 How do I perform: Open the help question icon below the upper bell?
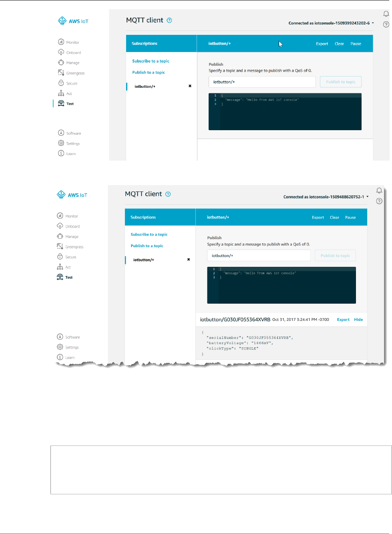coord(386,24)
